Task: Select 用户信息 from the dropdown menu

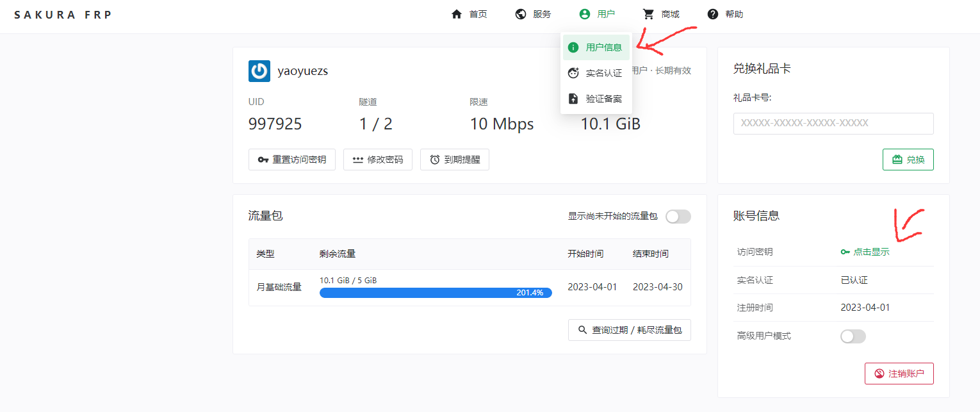Action: point(596,47)
